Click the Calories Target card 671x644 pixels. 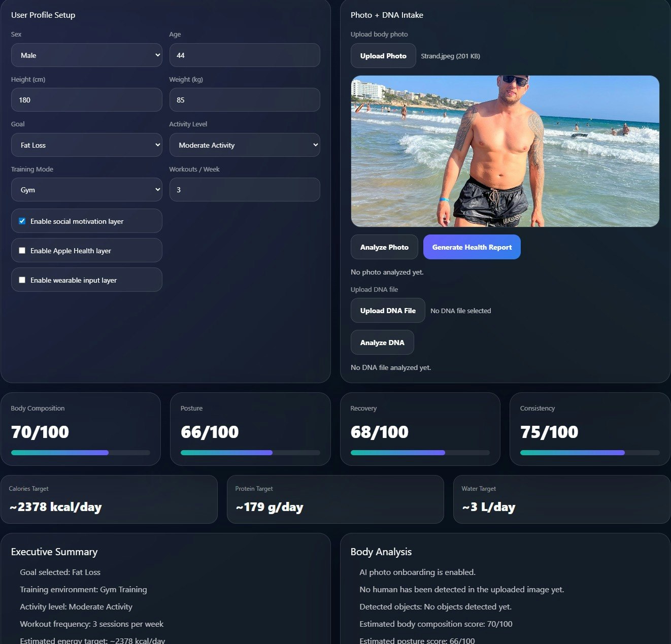click(109, 499)
